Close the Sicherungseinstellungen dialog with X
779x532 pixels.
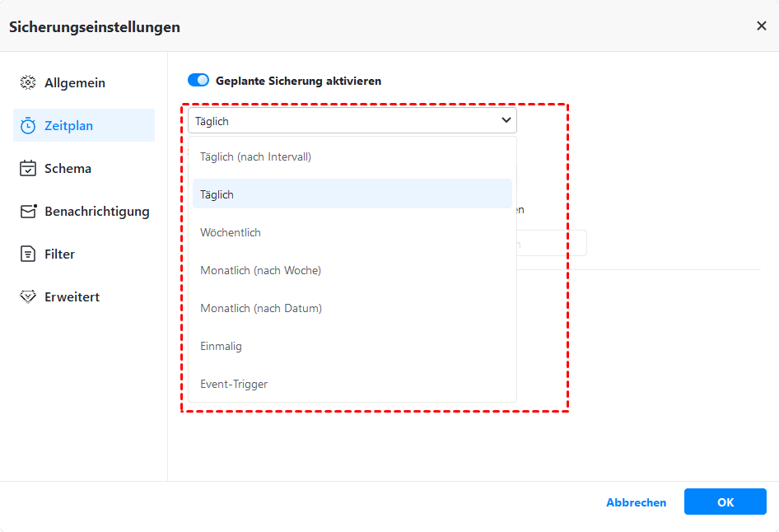(x=761, y=26)
